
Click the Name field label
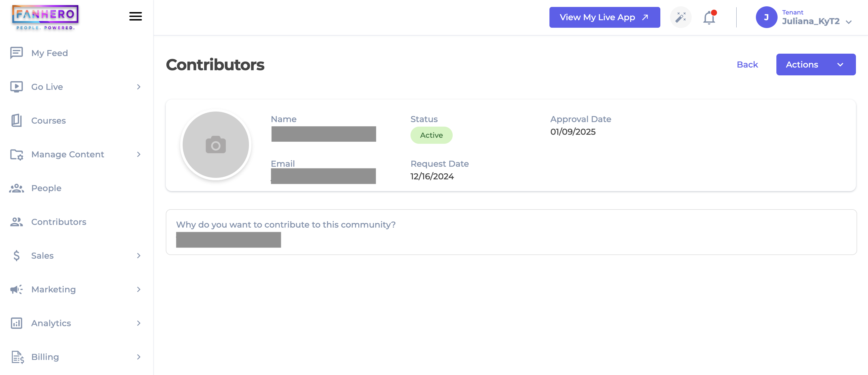pos(283,119)
